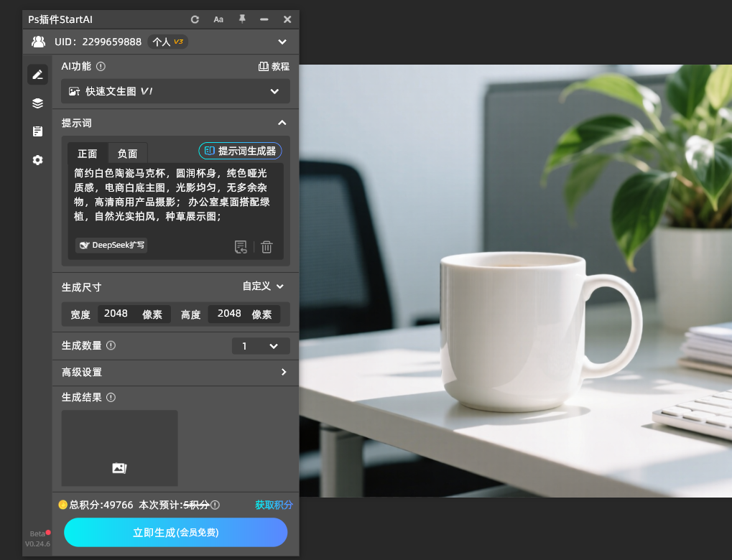Click the prompt template icon beside trash

(x=241, y=246)
